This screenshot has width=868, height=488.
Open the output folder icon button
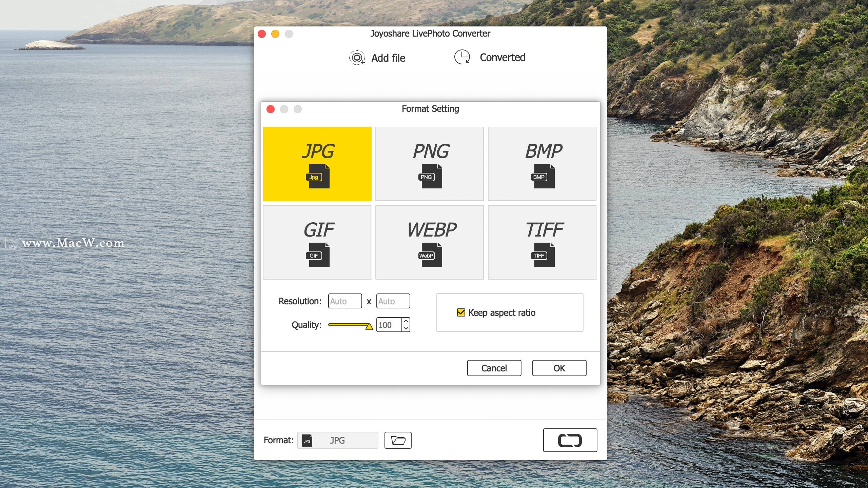pos(398,440)
